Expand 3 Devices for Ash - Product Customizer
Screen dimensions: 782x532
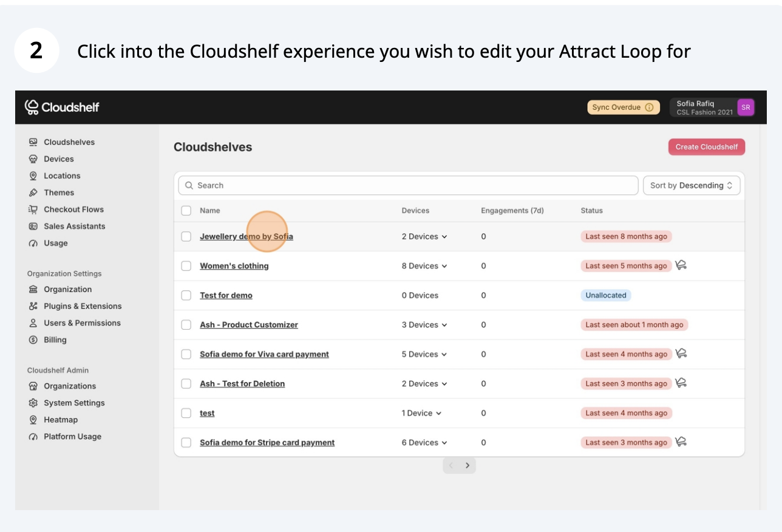424,325
